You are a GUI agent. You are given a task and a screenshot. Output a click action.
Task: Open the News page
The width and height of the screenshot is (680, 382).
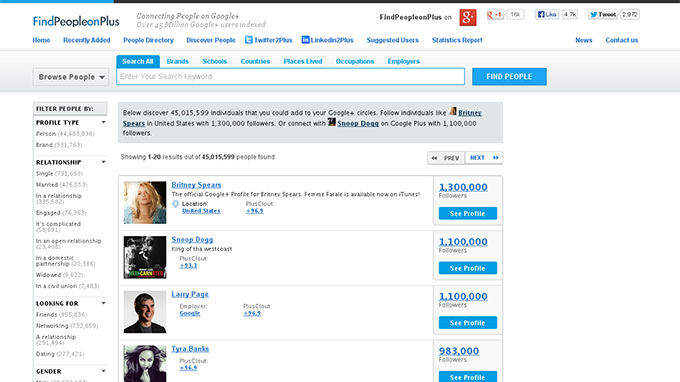584,40
